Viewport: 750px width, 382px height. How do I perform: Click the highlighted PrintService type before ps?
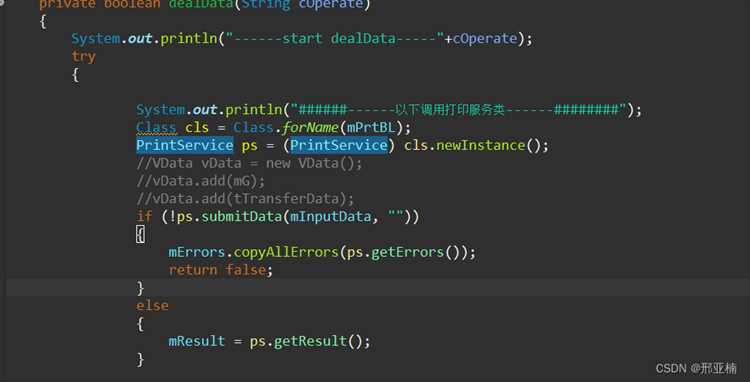point(185,145)
